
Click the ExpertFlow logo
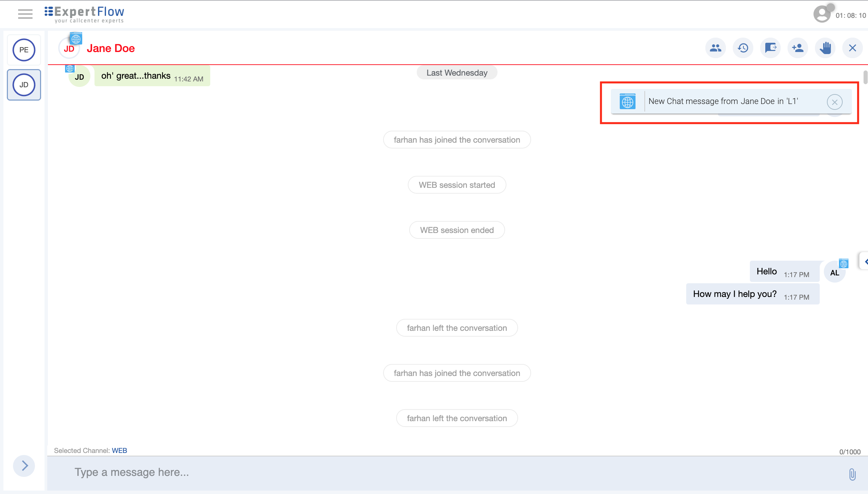pyautogui.click(x=85, y=14)
